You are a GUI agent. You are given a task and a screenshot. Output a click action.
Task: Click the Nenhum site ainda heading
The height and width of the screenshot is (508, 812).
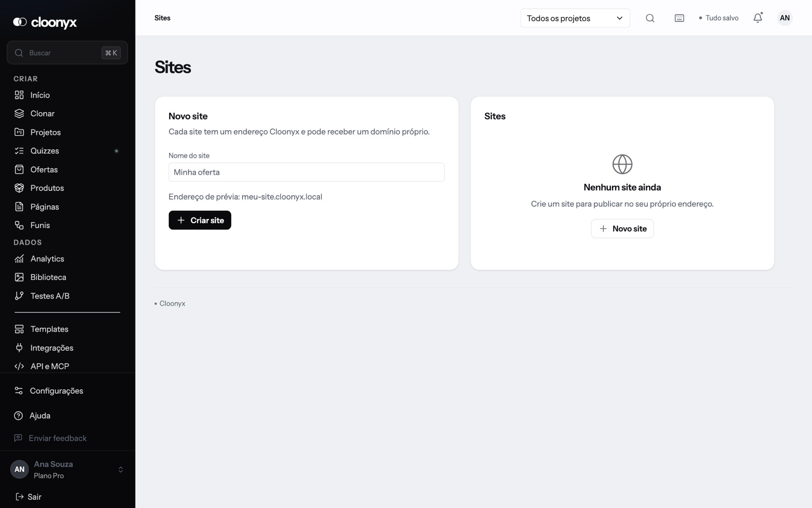pyautogui.click(x=622, y=187)
